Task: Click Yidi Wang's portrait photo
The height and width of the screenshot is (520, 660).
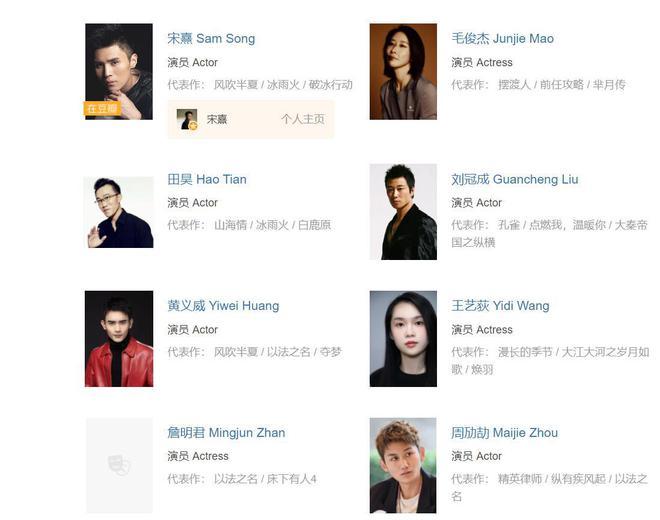Action: point(403,339)
